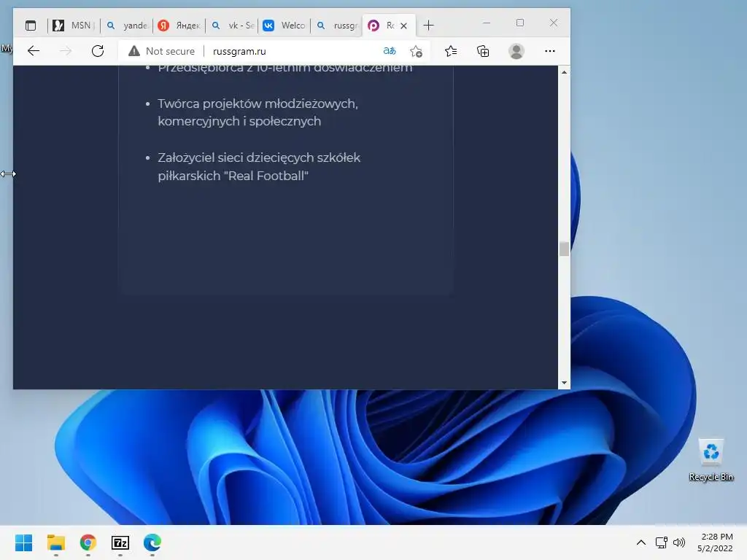Switch to the yandex search tab

[x=127, y=26]
